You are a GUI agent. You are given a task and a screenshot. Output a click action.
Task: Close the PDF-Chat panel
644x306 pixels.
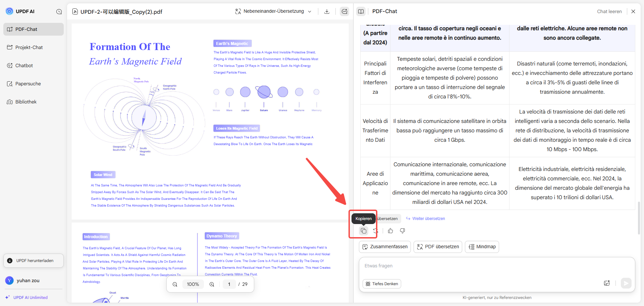tap(633, 11)
